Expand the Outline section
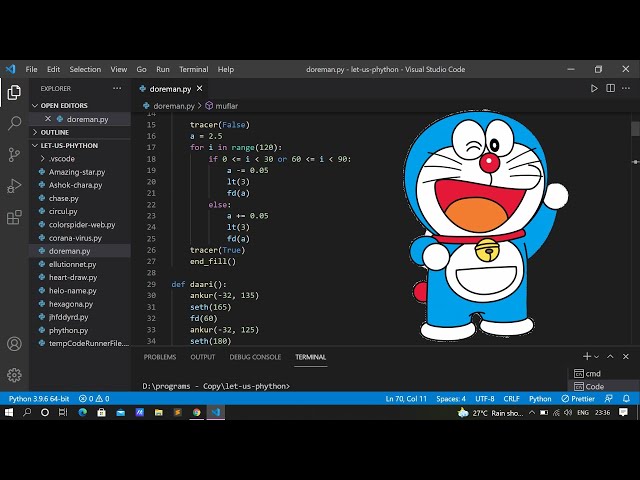640x480 pixels. (35, 132)
